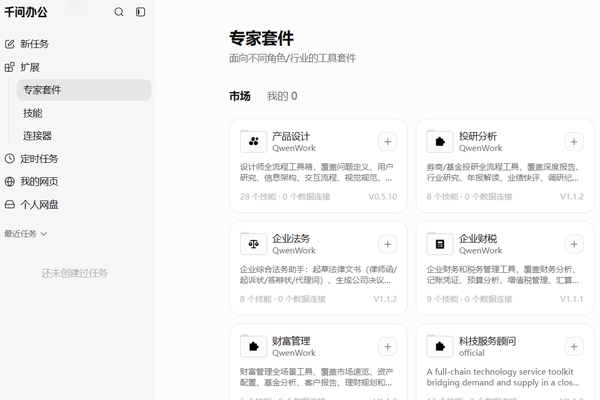Screen dimensions: 600x400
Task: Click the 我的网页 globe icon
Action: (x=10, y=181)
